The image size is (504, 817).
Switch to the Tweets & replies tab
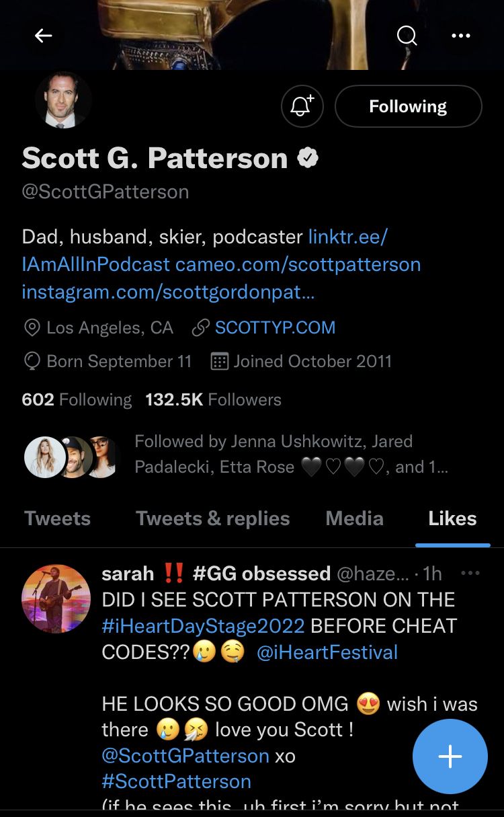[x=212, y=518]
